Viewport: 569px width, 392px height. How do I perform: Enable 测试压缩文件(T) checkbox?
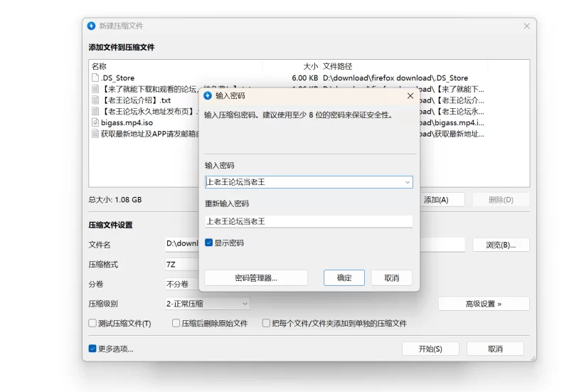click(92, 323)
